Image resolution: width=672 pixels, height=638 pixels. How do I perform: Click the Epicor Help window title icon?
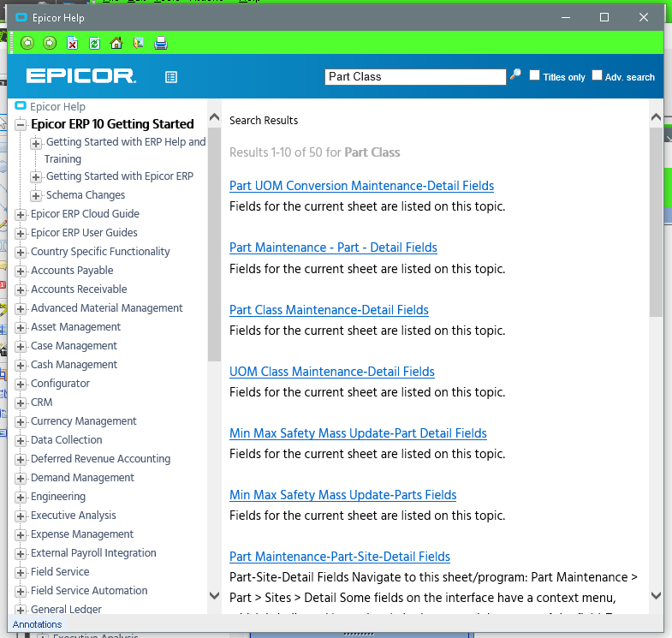click(x=21, y=18)
